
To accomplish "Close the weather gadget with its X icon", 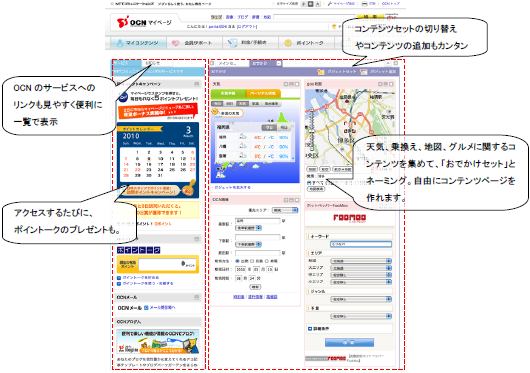I will point(297,84).
